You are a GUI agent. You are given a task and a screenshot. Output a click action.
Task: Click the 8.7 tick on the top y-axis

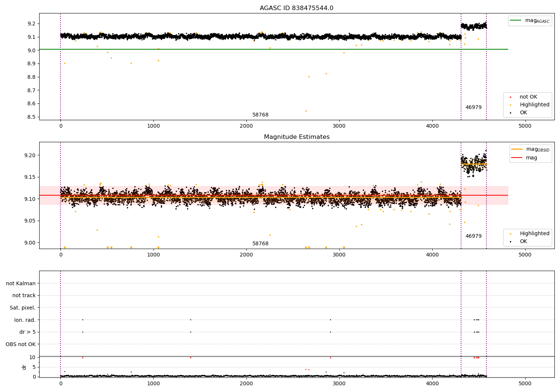(32, 90)
